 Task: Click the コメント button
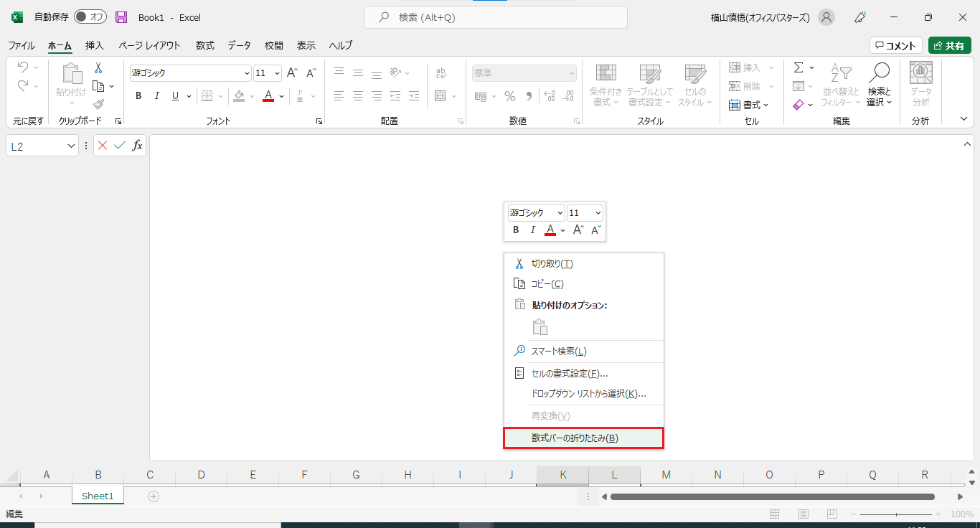[895, 45]
